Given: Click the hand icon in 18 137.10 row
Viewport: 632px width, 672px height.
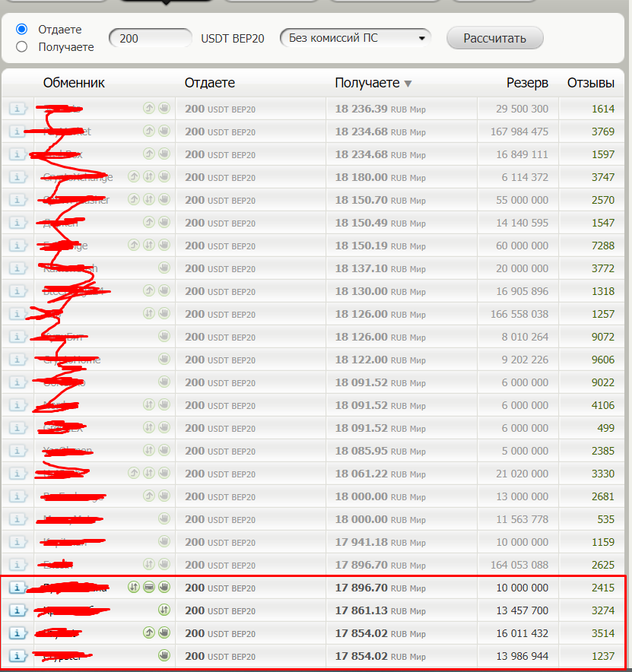Looking at the screenshot, I should tap(164, 268).
